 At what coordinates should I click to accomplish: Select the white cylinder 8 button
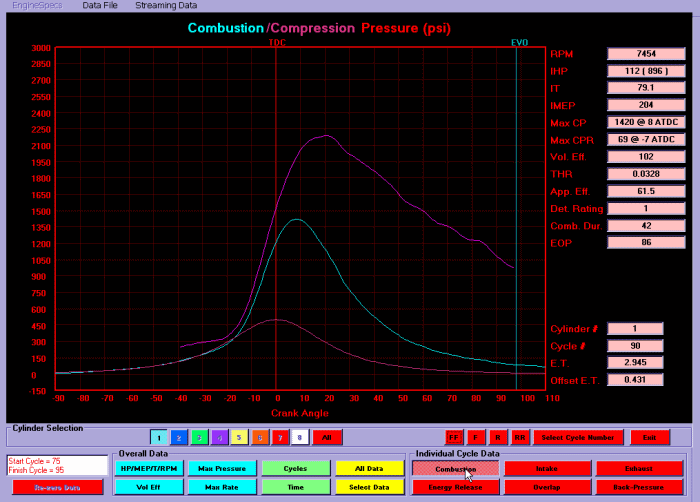[x=298, y=437]
